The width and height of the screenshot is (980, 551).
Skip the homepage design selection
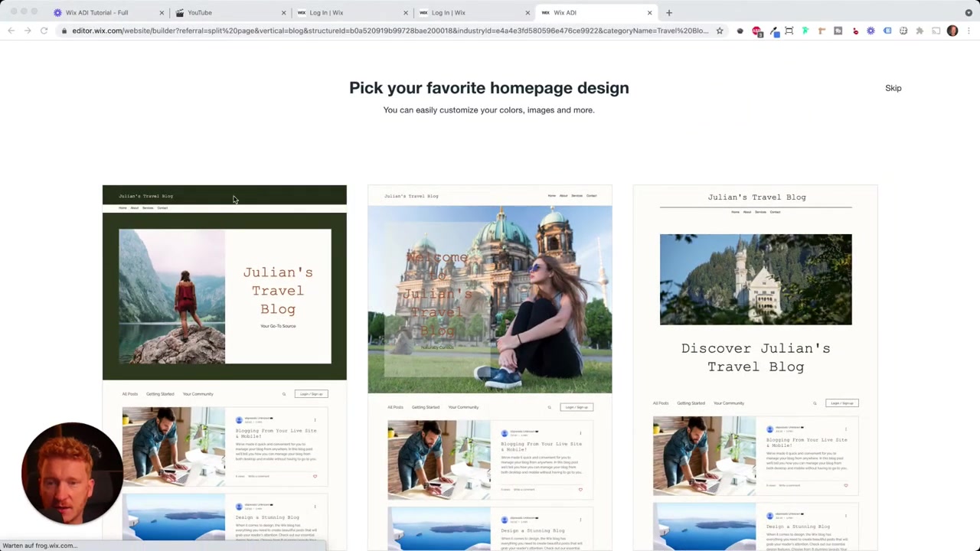coord(893,88)
